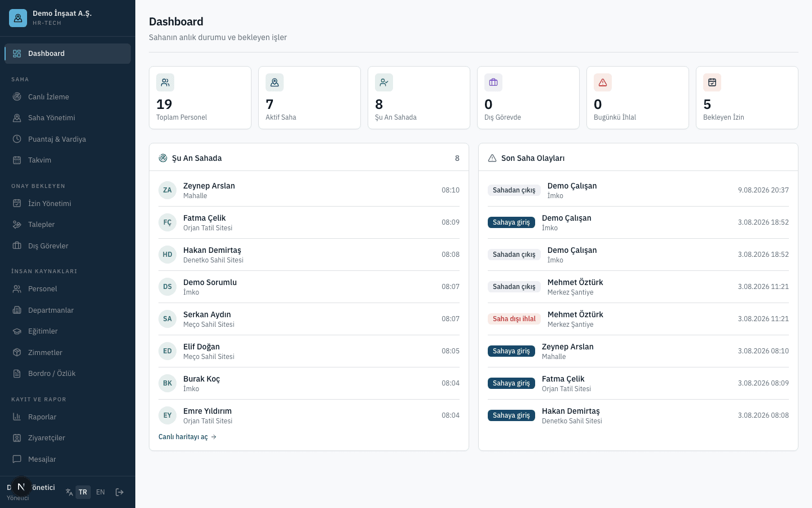The width and height of the screenshot is (812, 508).
Task: Open Puantaj & Vardiya clock icon
Action: point(17,139)
